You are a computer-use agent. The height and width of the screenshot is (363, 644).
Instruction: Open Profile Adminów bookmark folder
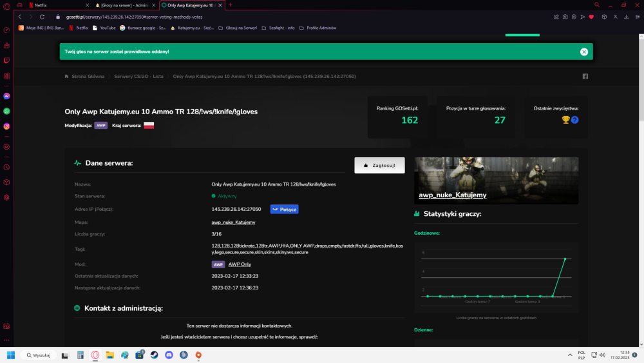318,28
